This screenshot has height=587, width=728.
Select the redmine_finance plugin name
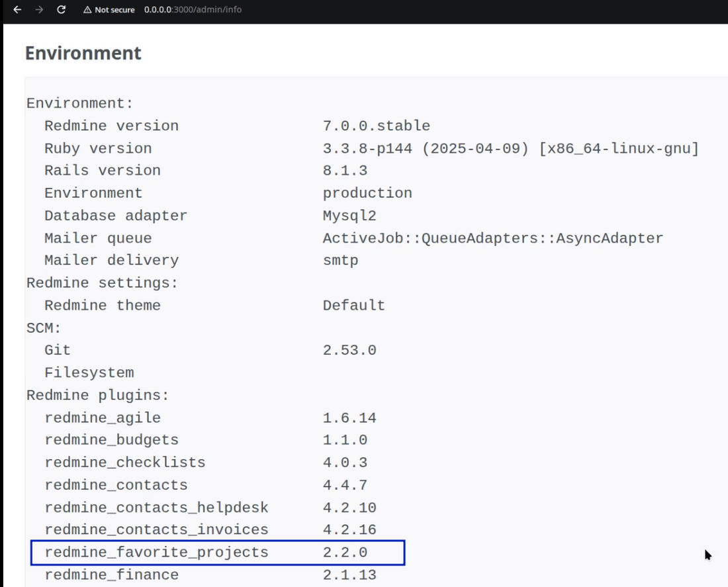point(111,575)
